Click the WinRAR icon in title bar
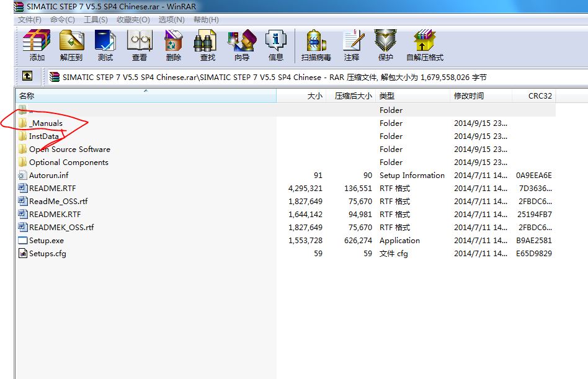Viewport: 588px width, 379px height. tap(19, 6)
